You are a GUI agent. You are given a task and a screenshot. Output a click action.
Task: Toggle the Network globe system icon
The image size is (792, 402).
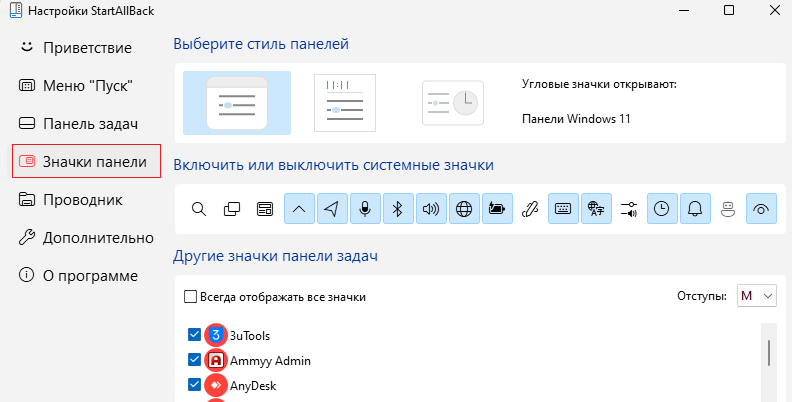[x=464, y=209]
